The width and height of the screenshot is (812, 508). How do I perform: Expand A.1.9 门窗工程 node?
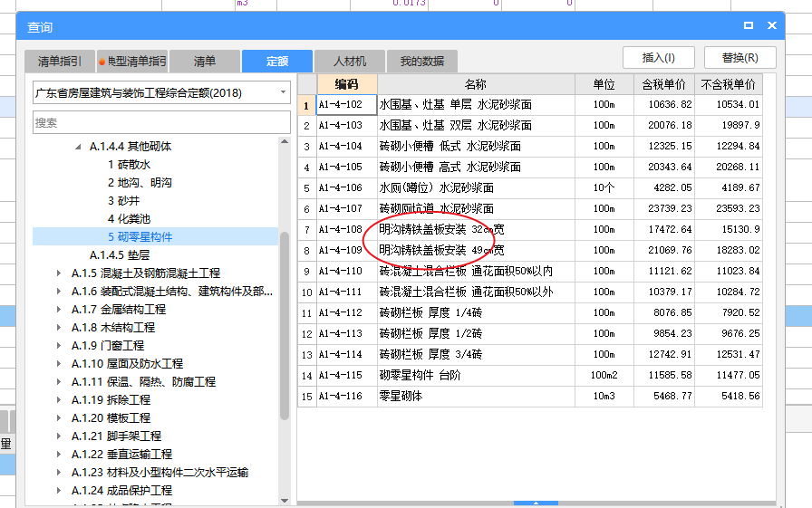pyautogui.click(x=59, y=346)
